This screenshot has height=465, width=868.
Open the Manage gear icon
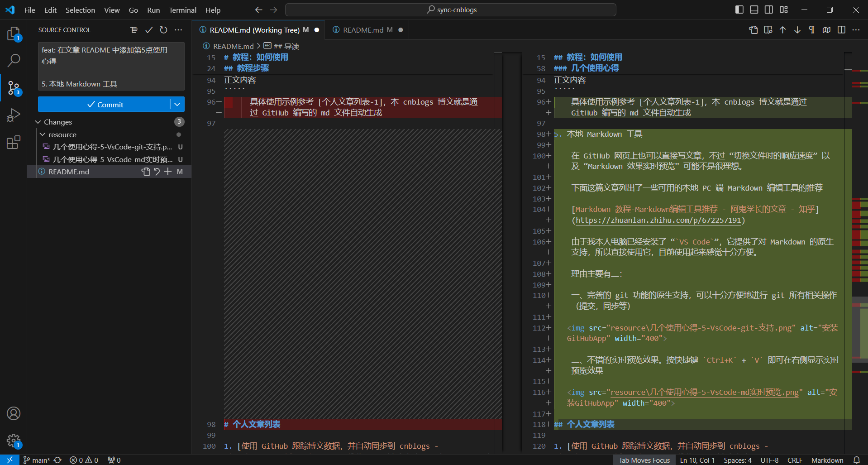(14, 441)
